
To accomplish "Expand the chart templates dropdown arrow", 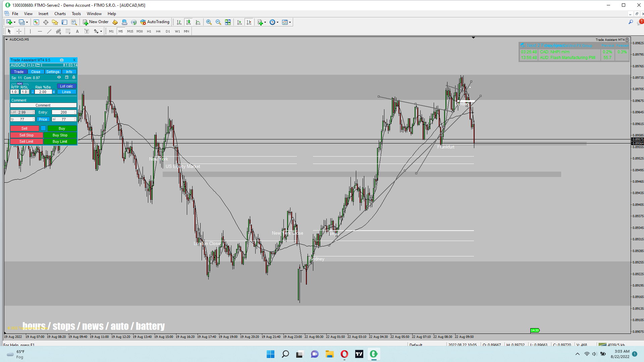I will (290, 22).
